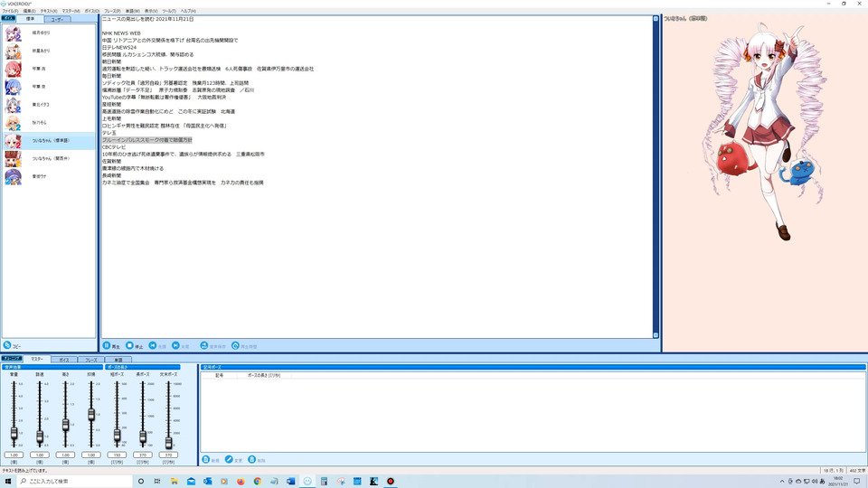Click the 高さ (pitch) slider handle
Screen dimensions: 868x488
click(x=65, y=425)
